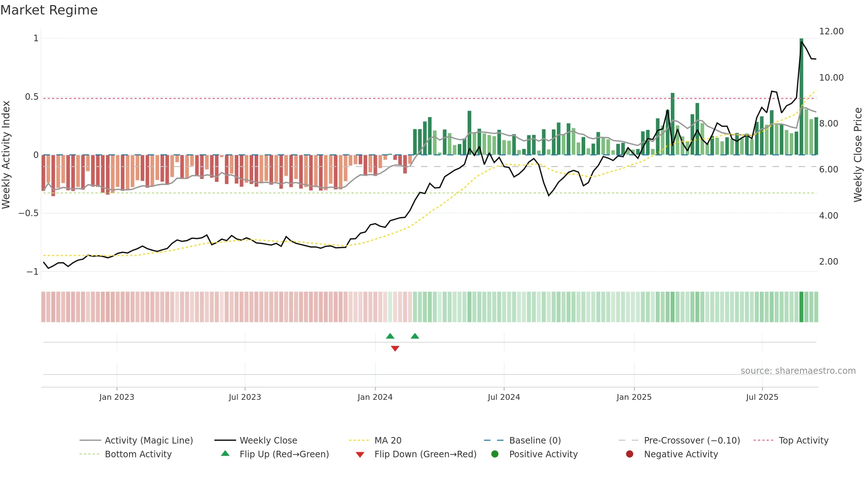
Task: Click the red Negative Activity legend dot
Action: (x=630, y=454)
